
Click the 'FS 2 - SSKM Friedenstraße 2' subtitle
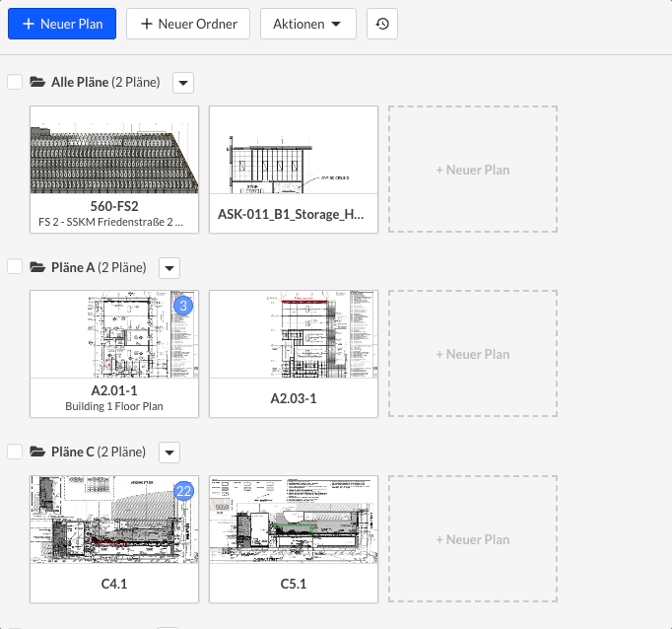coord(111,222)
